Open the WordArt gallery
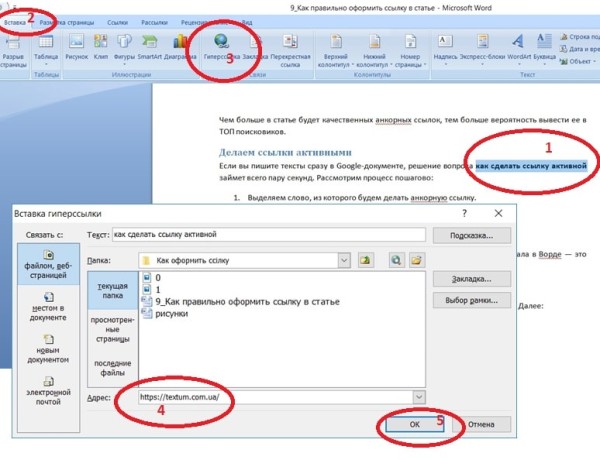 point(518,48)
